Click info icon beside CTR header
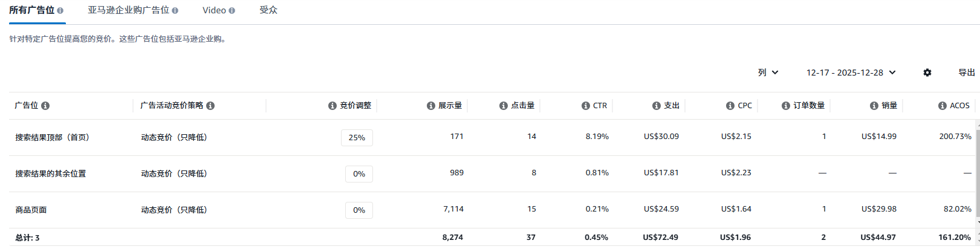980x249 pixels. pyautogui.click(x=586, y=106)
